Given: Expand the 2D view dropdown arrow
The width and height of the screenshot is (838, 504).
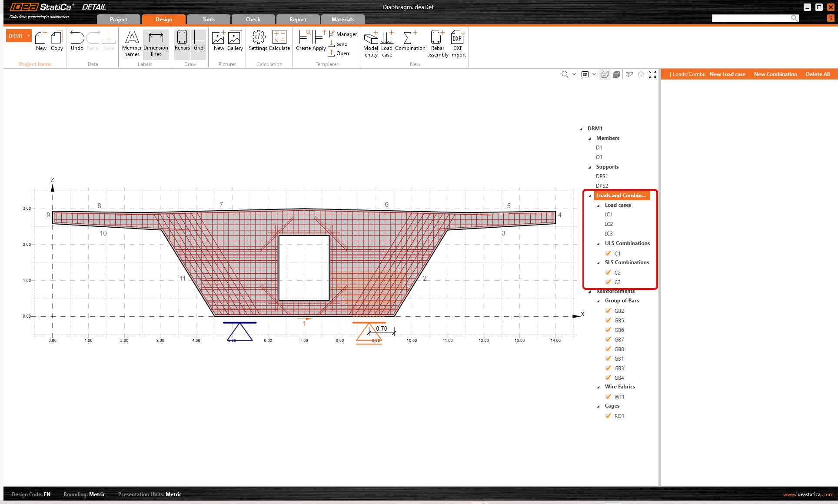Looking at the screenshot, I should tap(594, 74).
